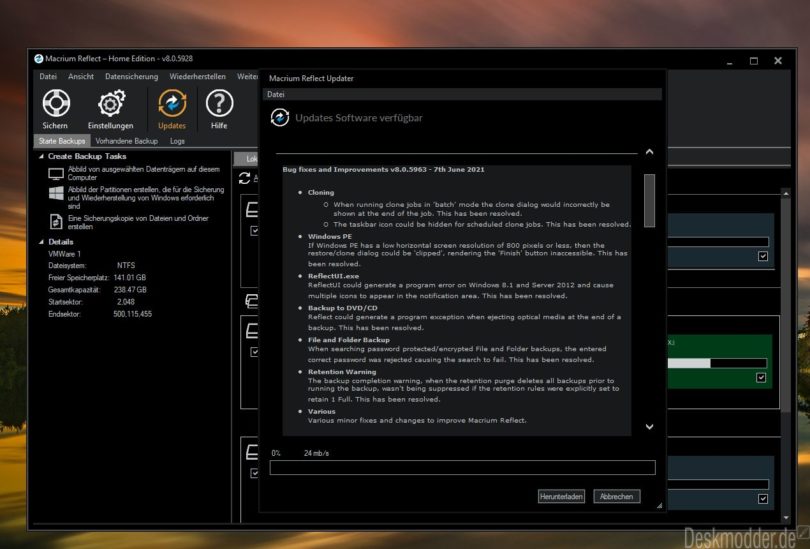Click the Abbrechen button
810x549 pixels.
616,496
